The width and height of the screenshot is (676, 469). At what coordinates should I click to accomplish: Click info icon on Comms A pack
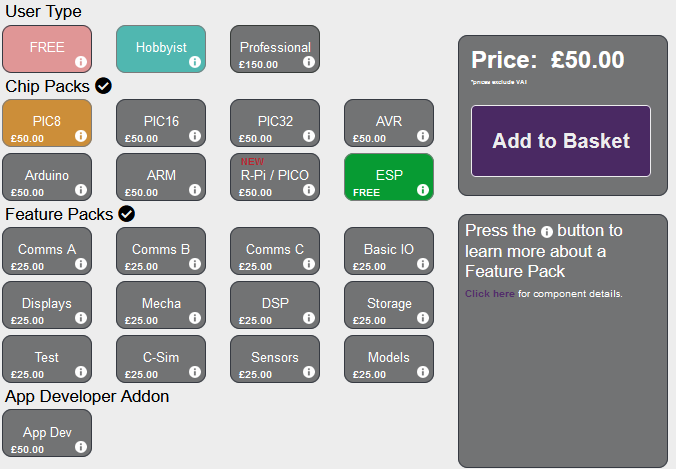point(81,264)
